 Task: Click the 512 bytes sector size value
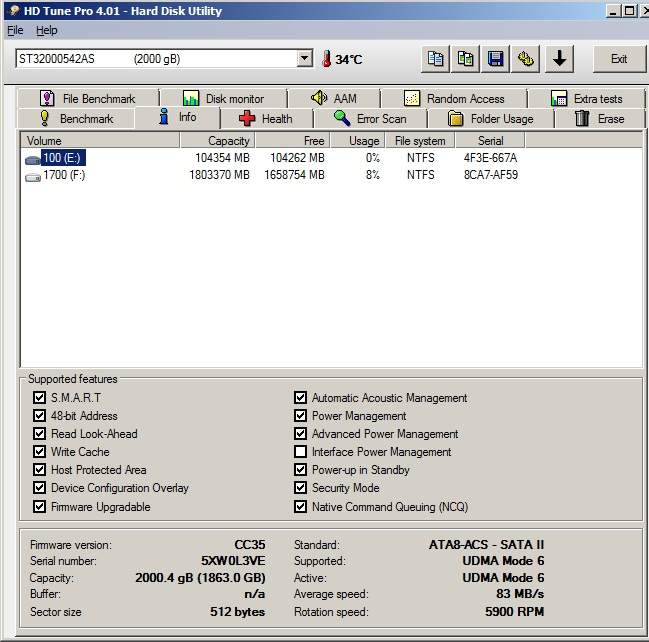click(237, 611)
